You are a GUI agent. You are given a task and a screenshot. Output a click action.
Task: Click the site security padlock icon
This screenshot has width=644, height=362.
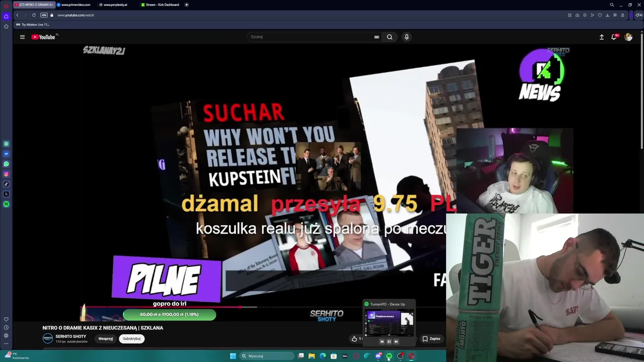[x=51, y=15]
